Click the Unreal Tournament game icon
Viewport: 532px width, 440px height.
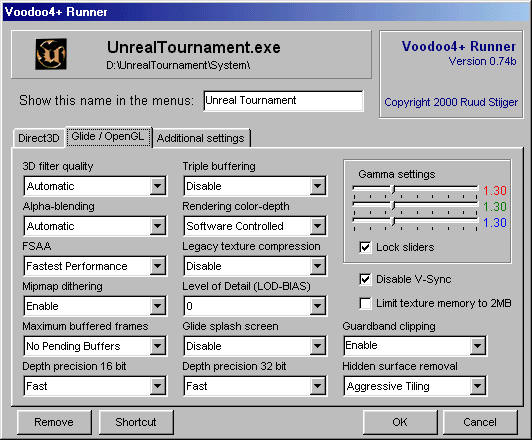(51, 54)
